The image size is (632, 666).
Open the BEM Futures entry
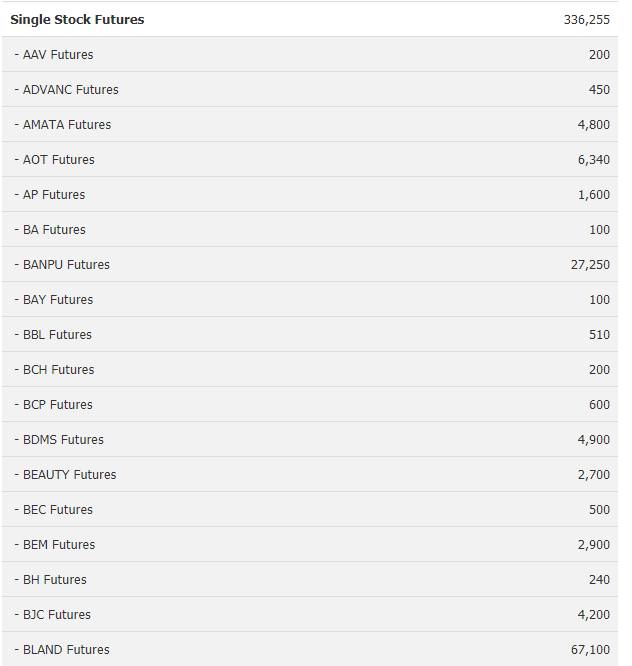(59, 545)
